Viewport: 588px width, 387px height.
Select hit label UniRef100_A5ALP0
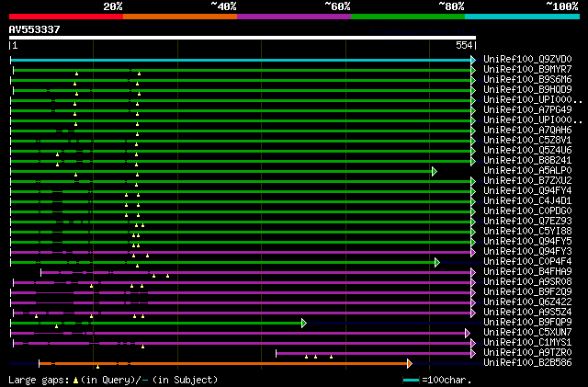[527, 171]
